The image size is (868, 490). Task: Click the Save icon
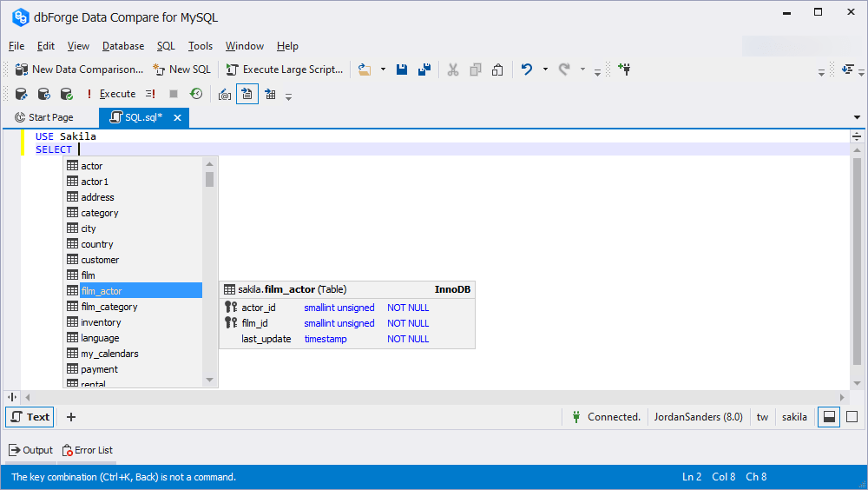(402, 70)
